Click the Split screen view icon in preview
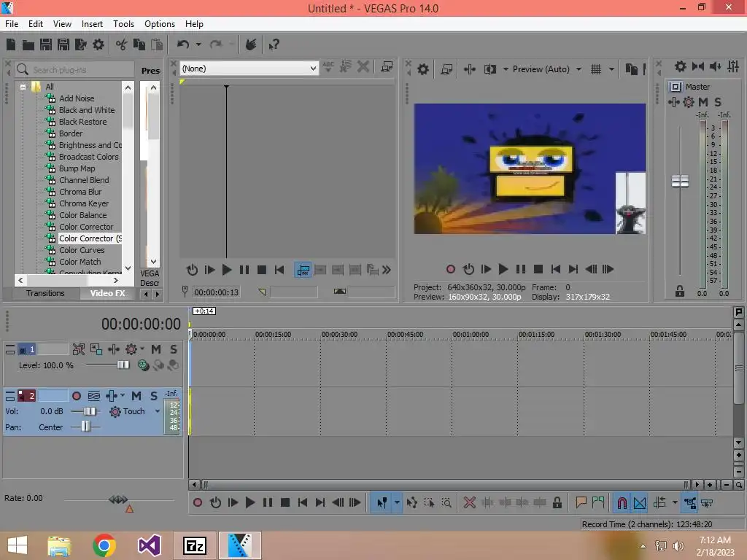The image size is (747, 560). tap(489, 69)
